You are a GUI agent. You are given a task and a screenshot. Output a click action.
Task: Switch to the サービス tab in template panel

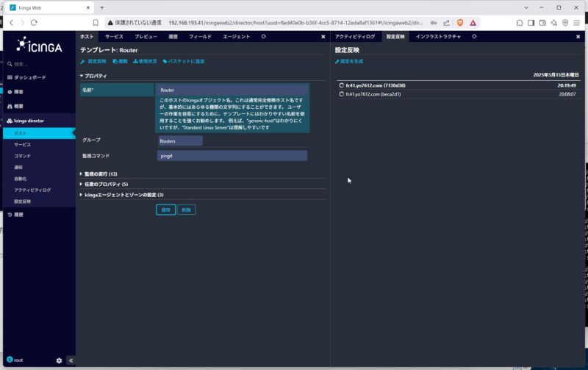[114, 36]
